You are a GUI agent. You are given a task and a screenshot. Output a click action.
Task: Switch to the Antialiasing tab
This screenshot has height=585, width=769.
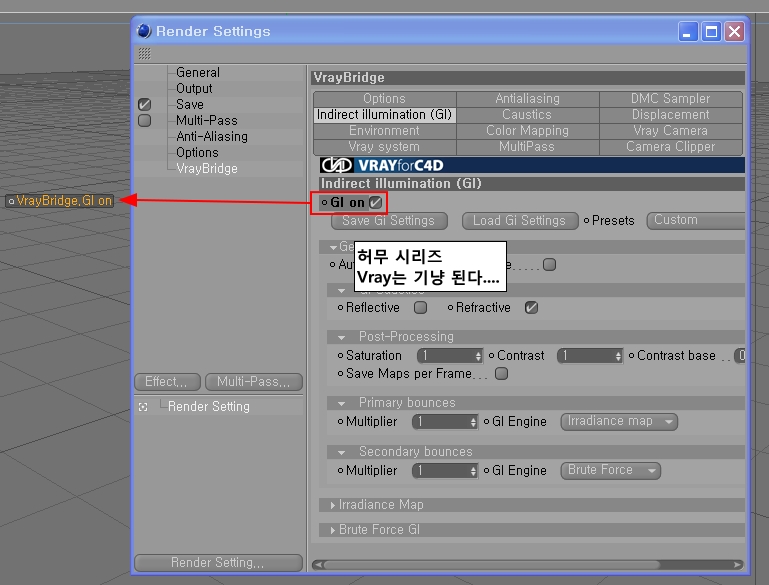[527, 99]
